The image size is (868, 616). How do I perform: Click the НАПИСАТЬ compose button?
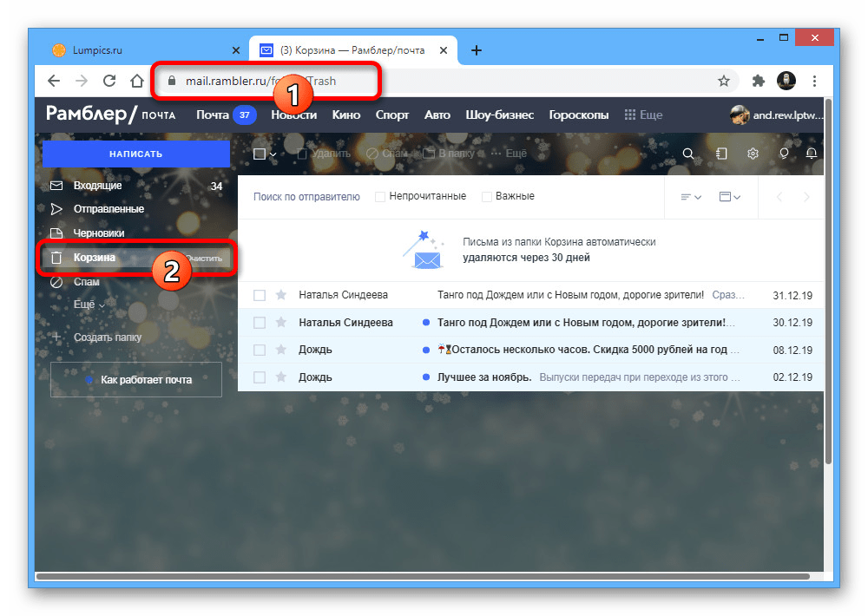click(x=135, y=153)
